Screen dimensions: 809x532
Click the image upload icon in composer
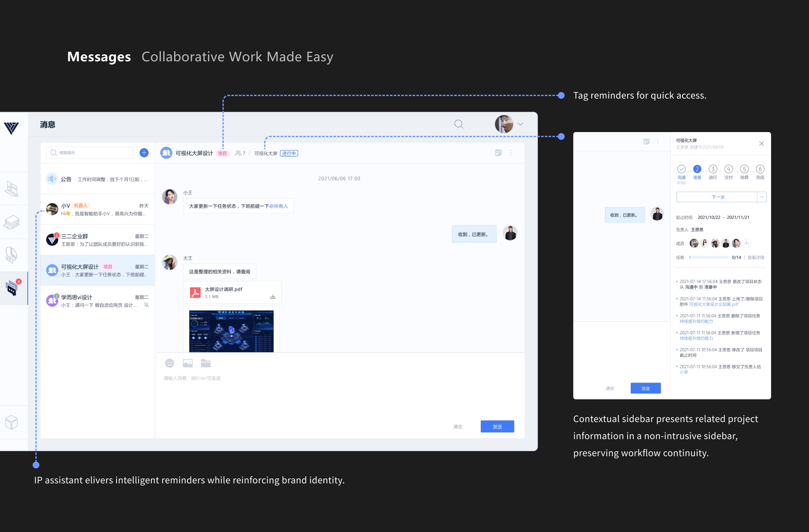point(188,363)
